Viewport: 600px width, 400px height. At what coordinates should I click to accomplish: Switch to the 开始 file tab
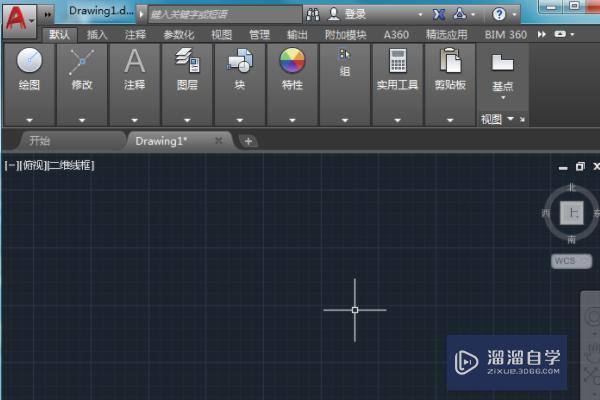coord(39,141)
